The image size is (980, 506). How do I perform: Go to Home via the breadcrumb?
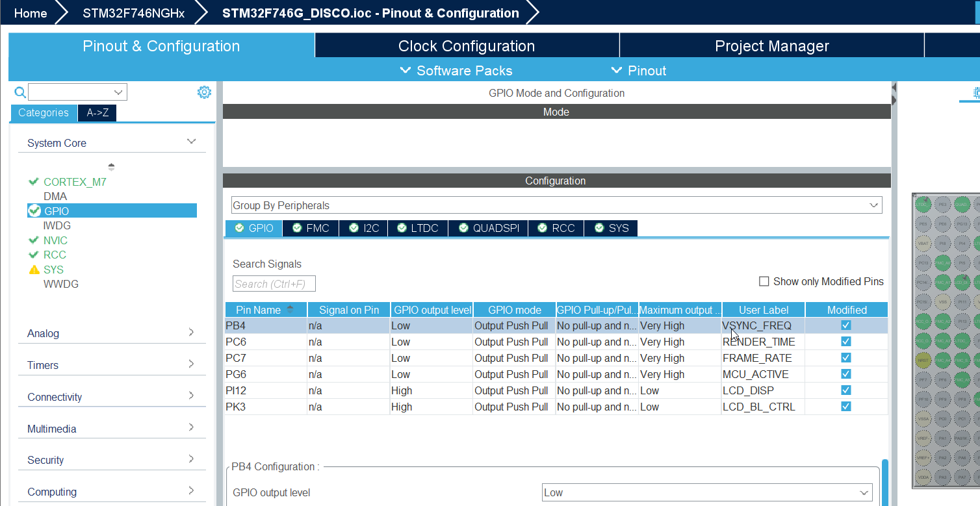click(30, 12)
